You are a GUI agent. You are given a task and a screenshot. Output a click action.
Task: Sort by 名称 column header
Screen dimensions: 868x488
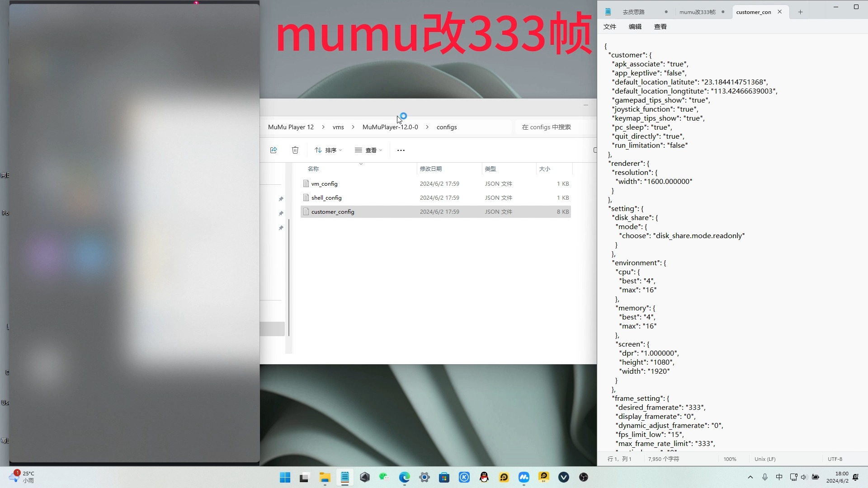(313, 169)
